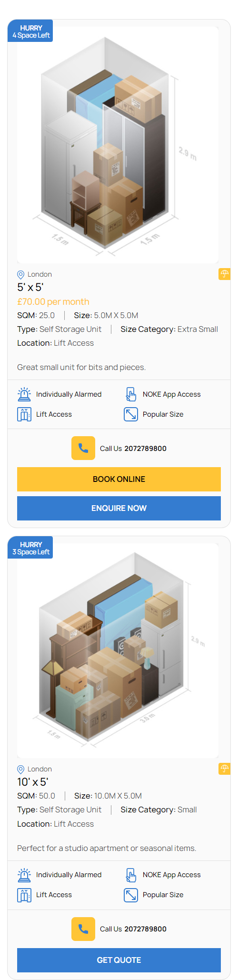Click Lift Access icon on first card
This screenshot has width=238, height=980.
pos(24,414)
